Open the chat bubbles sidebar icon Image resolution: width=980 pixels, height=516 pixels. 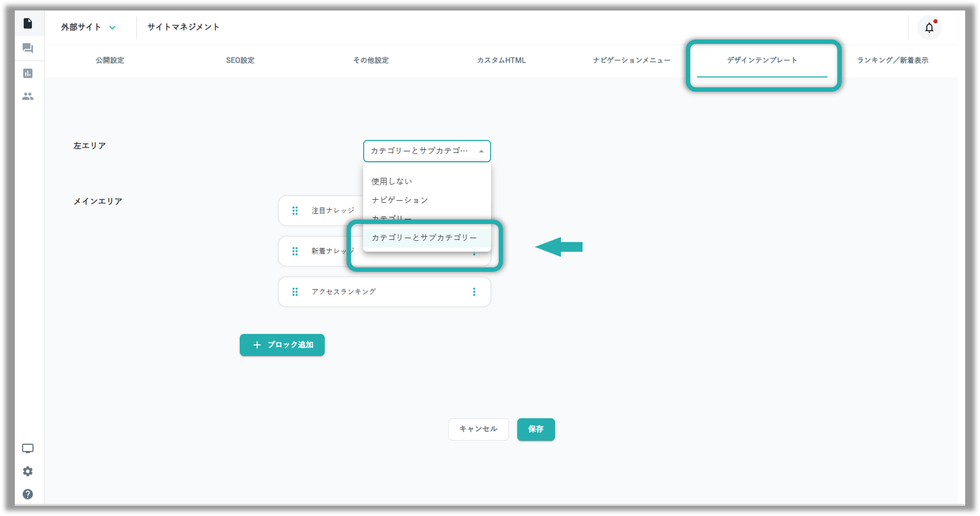tap(28, 48)
